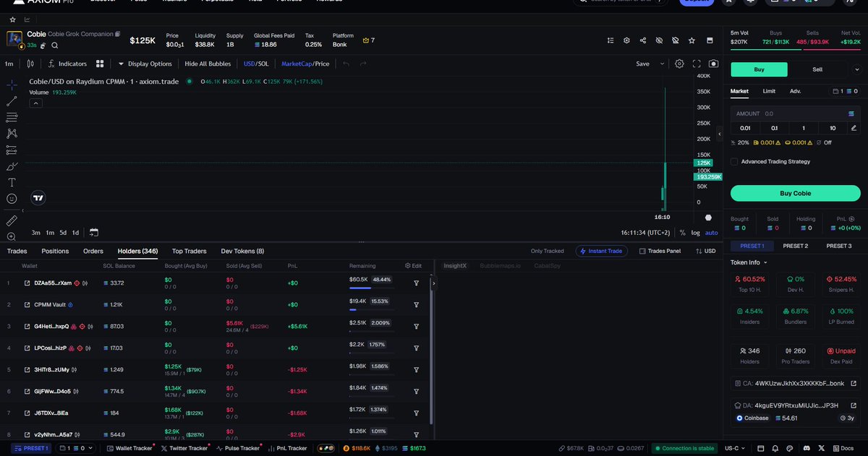
Task: Select the crosshair cursor tool
Action: click(x=12, y=85)
